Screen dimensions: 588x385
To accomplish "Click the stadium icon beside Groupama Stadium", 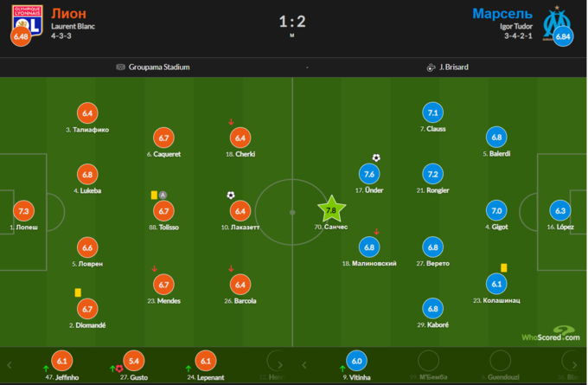I will [121, 67].
